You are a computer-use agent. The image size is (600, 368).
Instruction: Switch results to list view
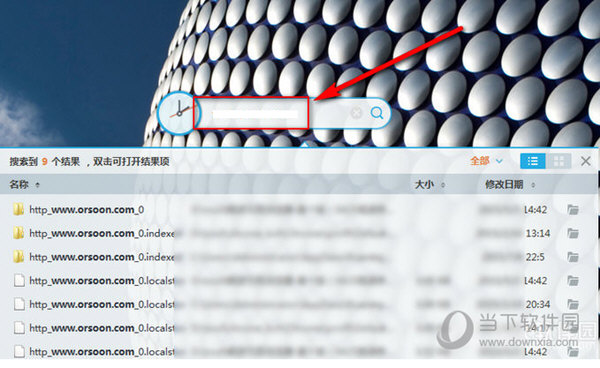click(533, 161)
